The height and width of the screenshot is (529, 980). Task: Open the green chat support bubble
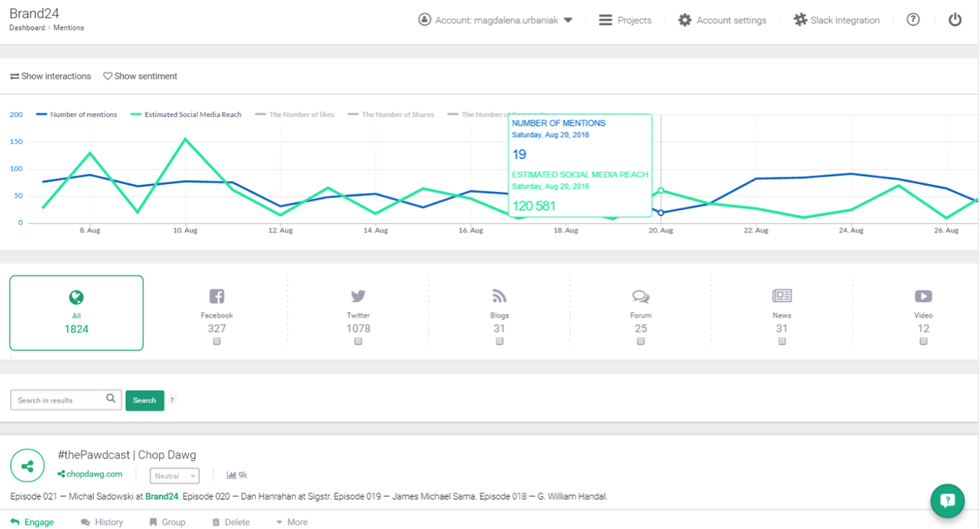947,501
